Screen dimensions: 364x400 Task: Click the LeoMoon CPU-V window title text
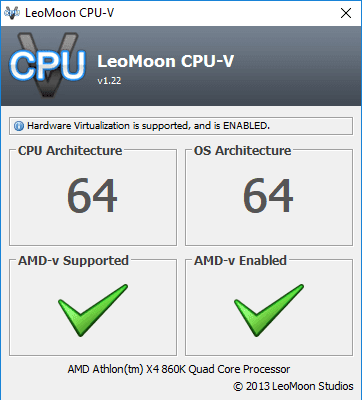tap(70, 13)
